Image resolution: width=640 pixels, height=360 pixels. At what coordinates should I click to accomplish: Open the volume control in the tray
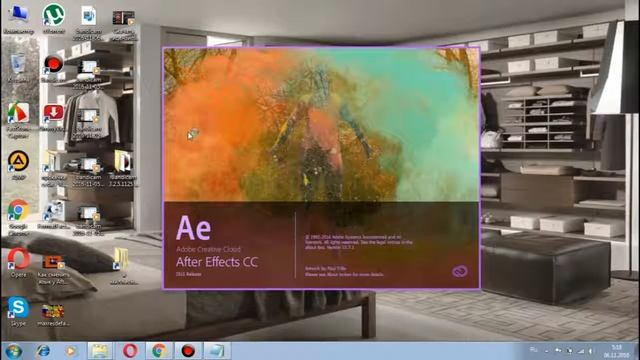point(591,351)
